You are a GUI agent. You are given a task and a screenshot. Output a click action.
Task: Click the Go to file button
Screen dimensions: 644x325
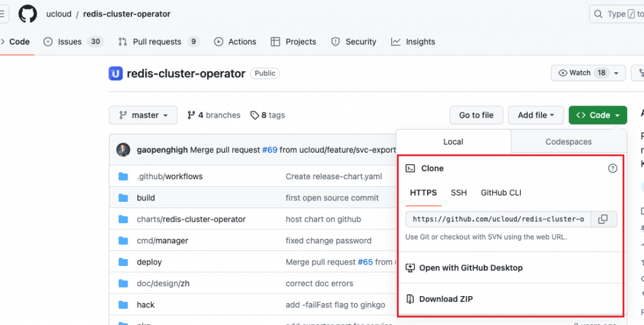476,115
